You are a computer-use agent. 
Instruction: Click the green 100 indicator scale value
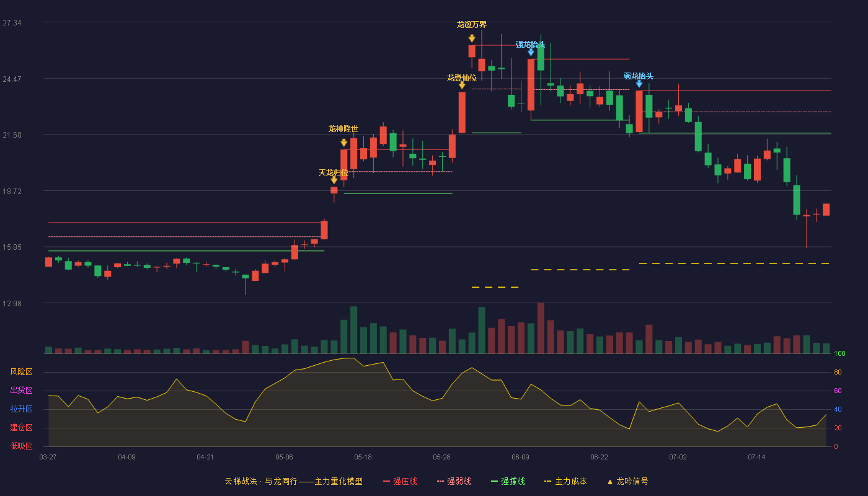pos(839,354)
